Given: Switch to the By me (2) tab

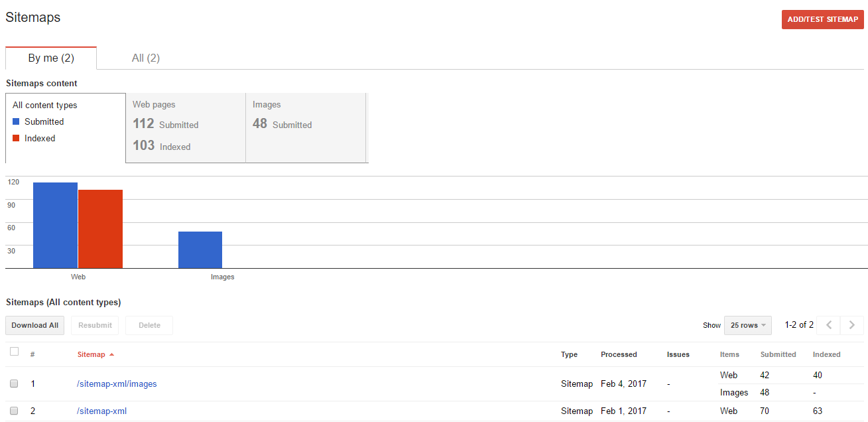Looking at the screenshot, I should pos(50,58).
